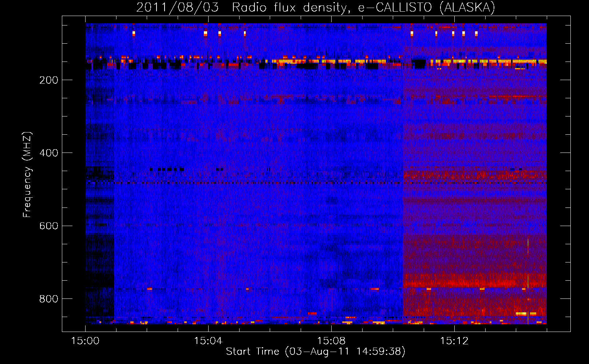Click the 'Start Time (03-Aug-11 14:59:38)' label
The image size is (589, 364).
tap(316, 352)
